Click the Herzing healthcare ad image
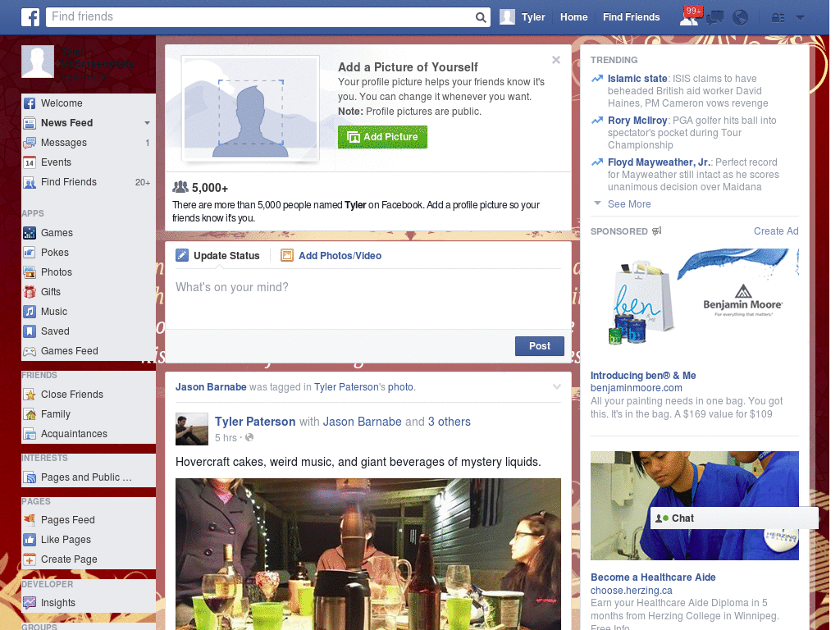840x630 pixels. click(694, 505)
